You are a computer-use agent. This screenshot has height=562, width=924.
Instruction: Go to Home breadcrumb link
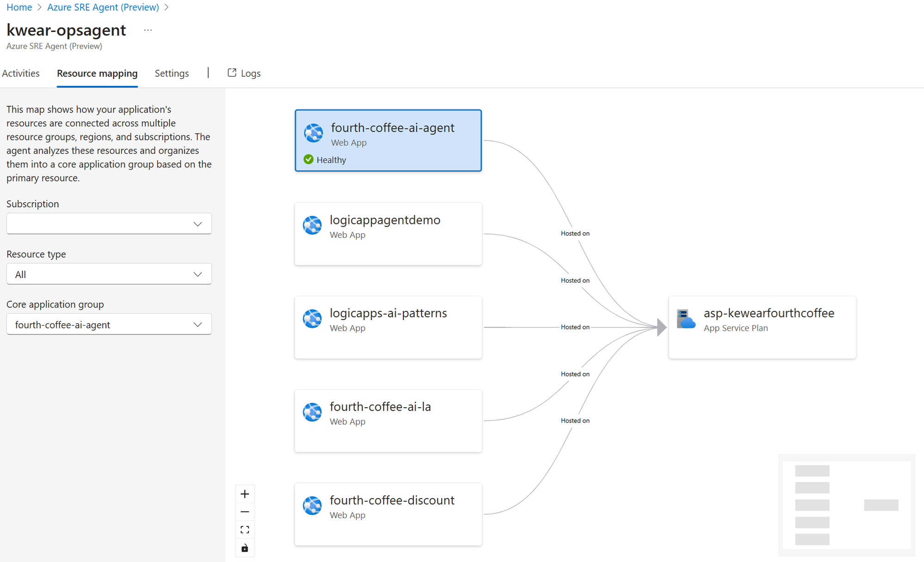point(19,7)
